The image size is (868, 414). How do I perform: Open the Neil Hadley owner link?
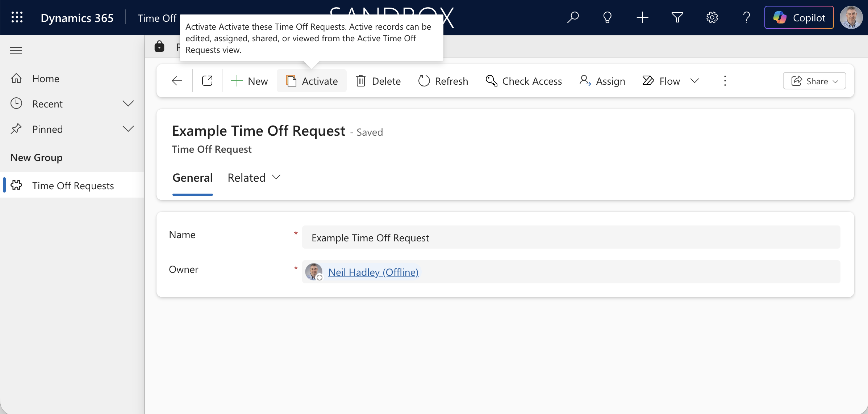[x=373, y=272]
